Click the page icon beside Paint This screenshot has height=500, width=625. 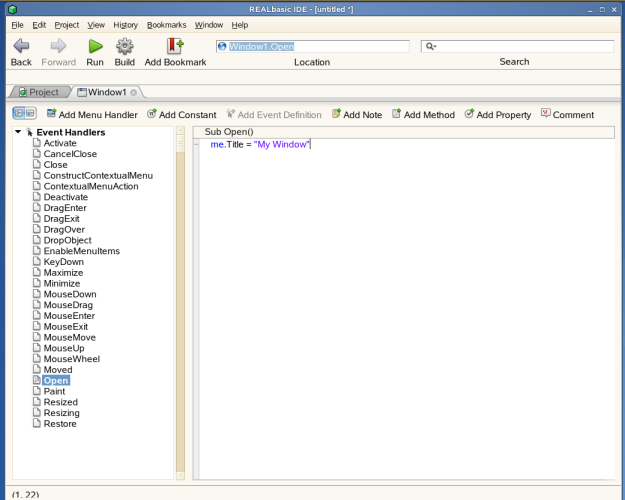[x=37, y=391]
